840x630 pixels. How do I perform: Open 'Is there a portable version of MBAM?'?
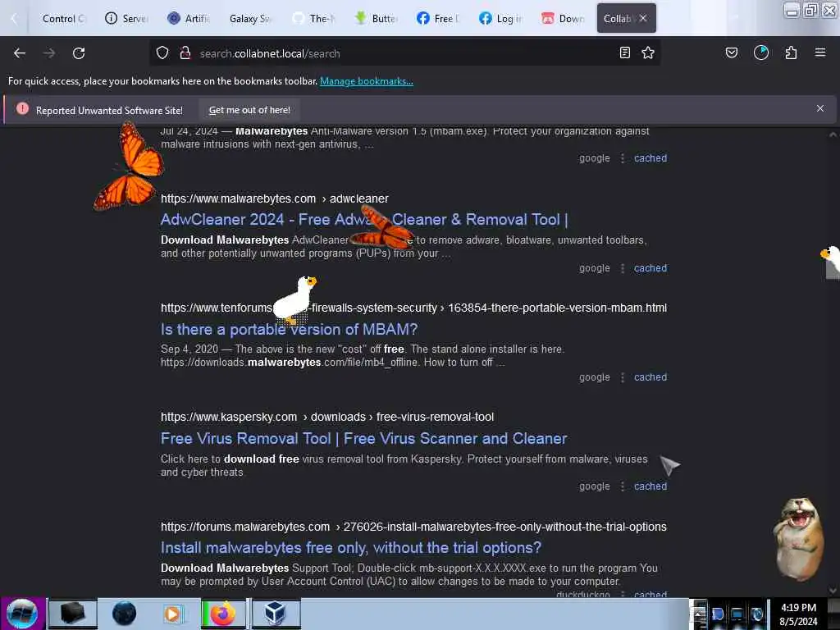coord(290,330)
